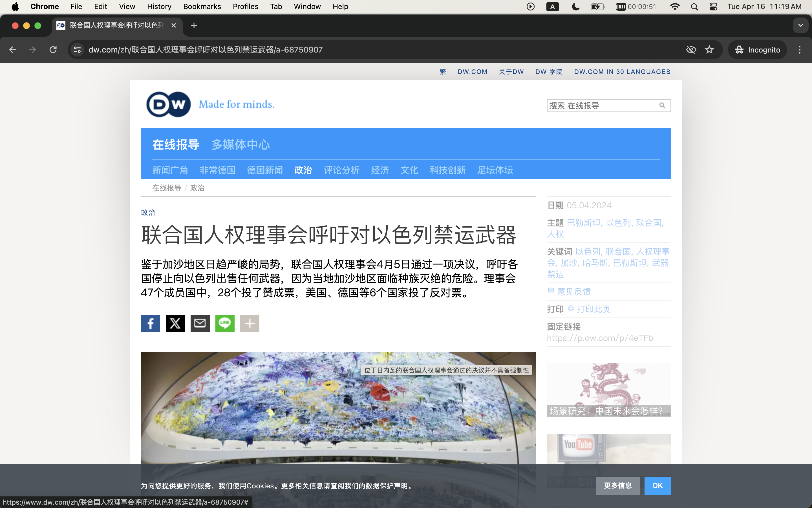
Task: Open site information icon in address bar
Action: (77, 50)
